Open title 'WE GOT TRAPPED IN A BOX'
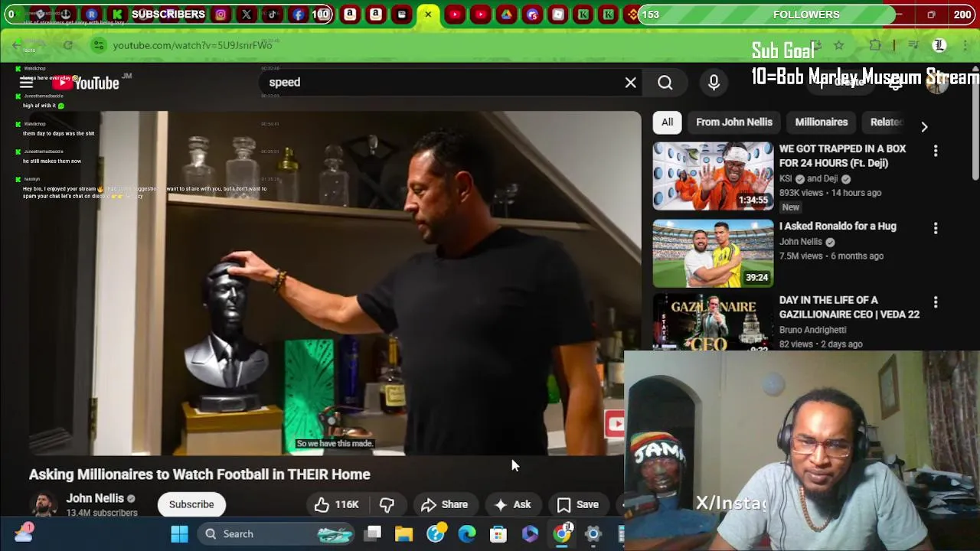This screenshot has height=551, width=980. 842,156
